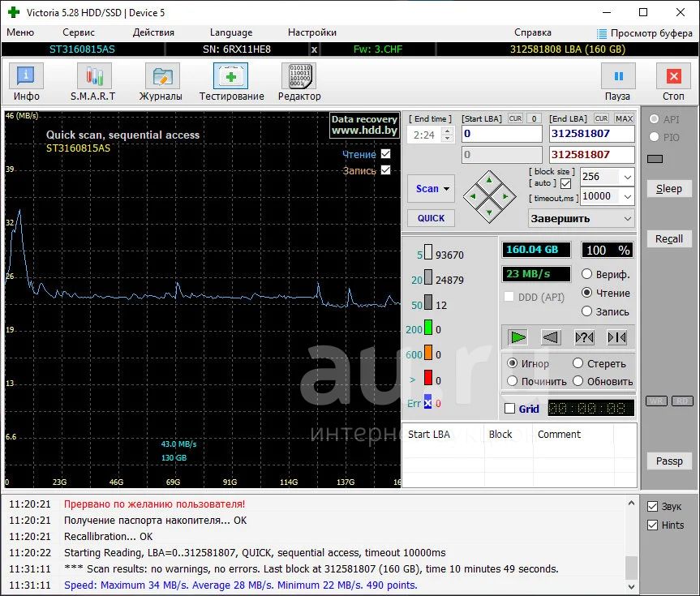700x596 pixels.
Task: Click the Passp button
Action: click(x=668, y=461)
